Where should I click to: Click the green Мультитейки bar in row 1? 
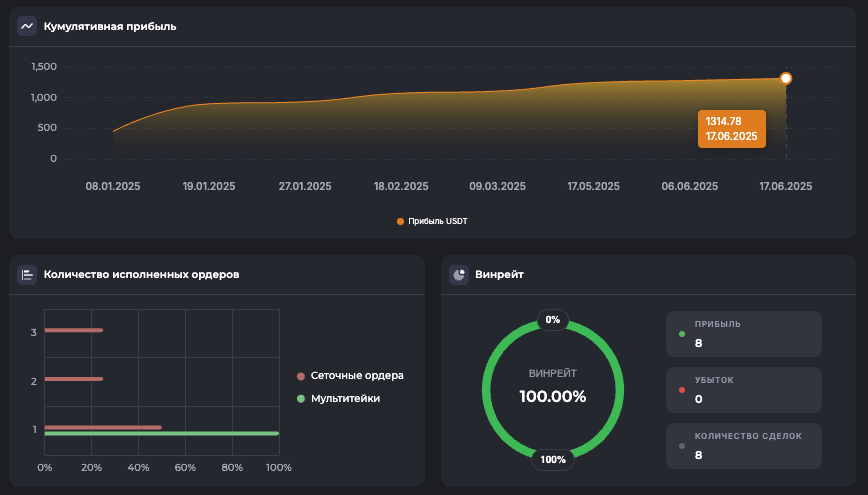161,433
